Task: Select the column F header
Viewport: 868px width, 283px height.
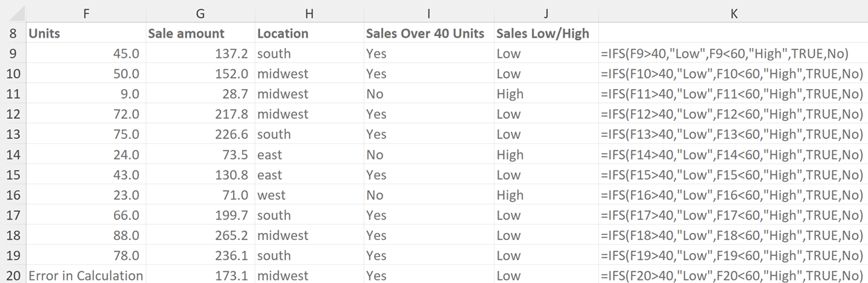Action: tap(86, 13)
